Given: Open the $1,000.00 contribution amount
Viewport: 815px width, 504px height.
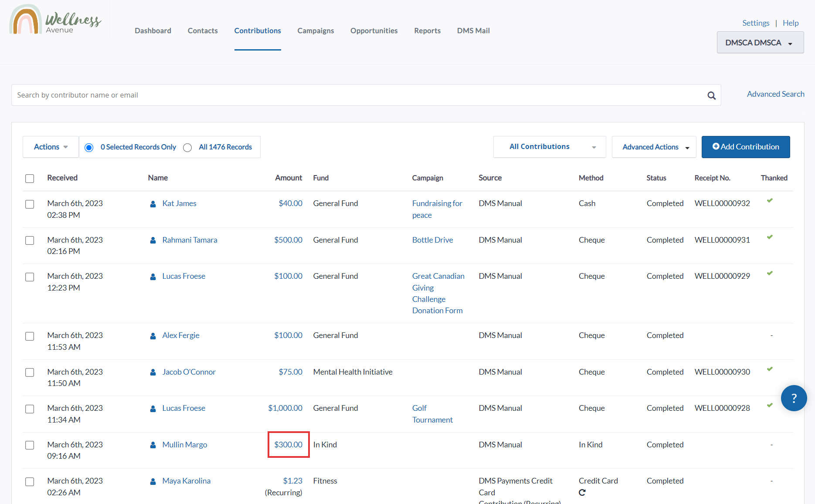Looking at the screenshot, I should tap(285, 408).
